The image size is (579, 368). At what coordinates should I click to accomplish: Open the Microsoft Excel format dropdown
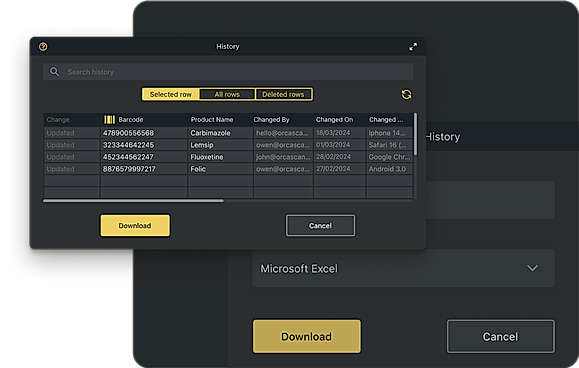(x=403, y=268)
